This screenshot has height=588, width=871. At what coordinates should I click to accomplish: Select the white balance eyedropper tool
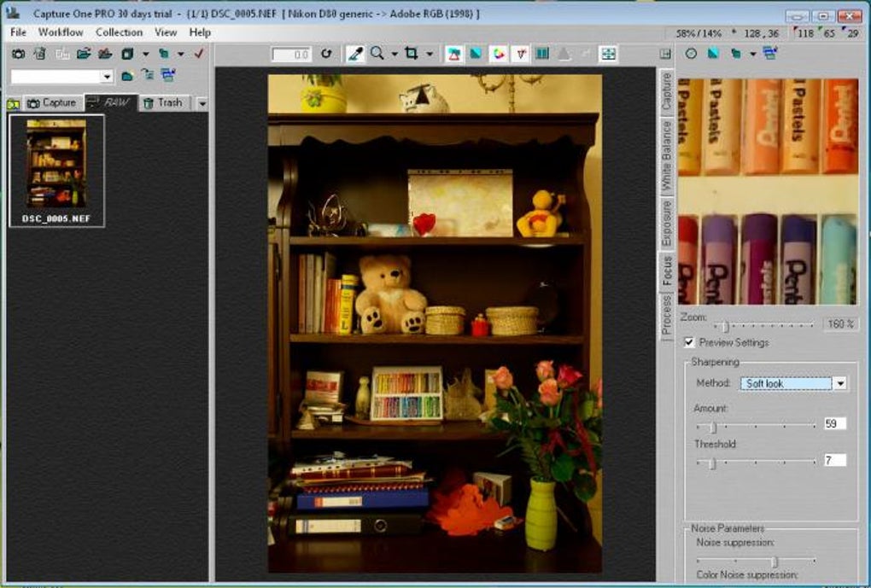355,54
